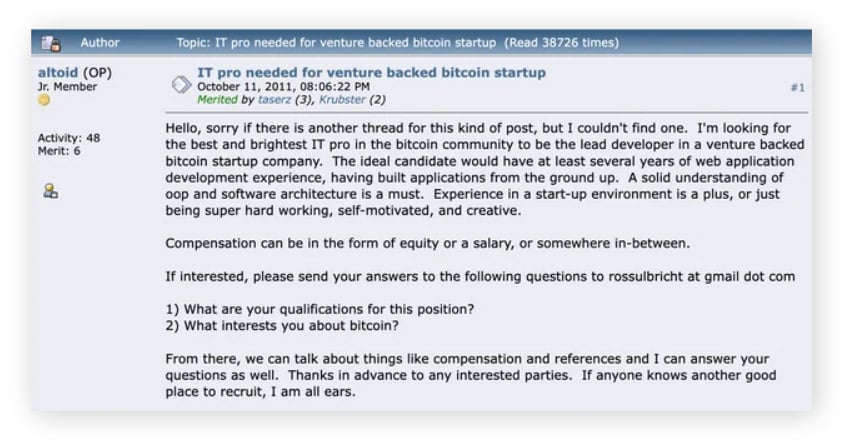Click the green Merited label
843x441 pixels.
(217, 99)
